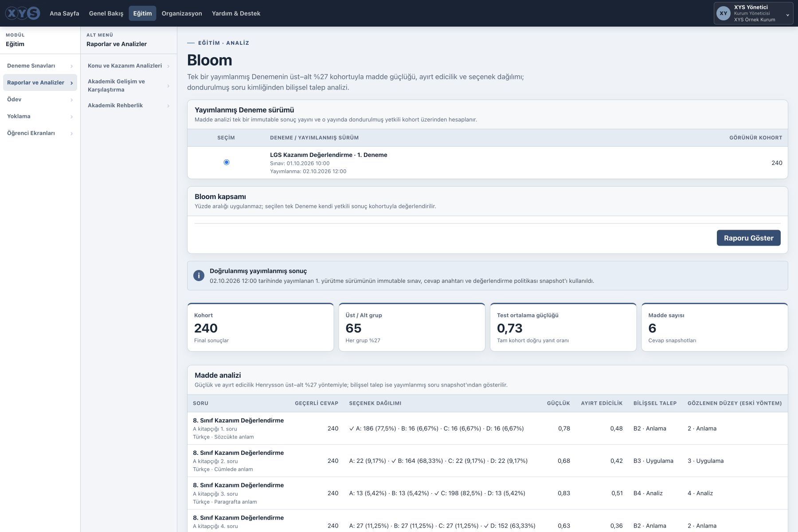This screenshot has height=532, width=798.
Task: Click the A kitapçığı 1. soru row
Action: [488, 428]
